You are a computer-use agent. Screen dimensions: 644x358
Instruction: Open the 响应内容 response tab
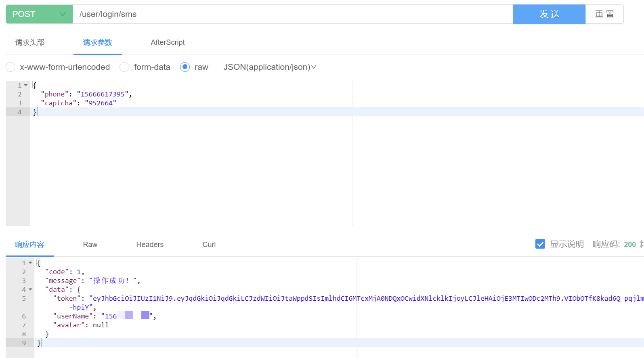click(x=30, y=245)
